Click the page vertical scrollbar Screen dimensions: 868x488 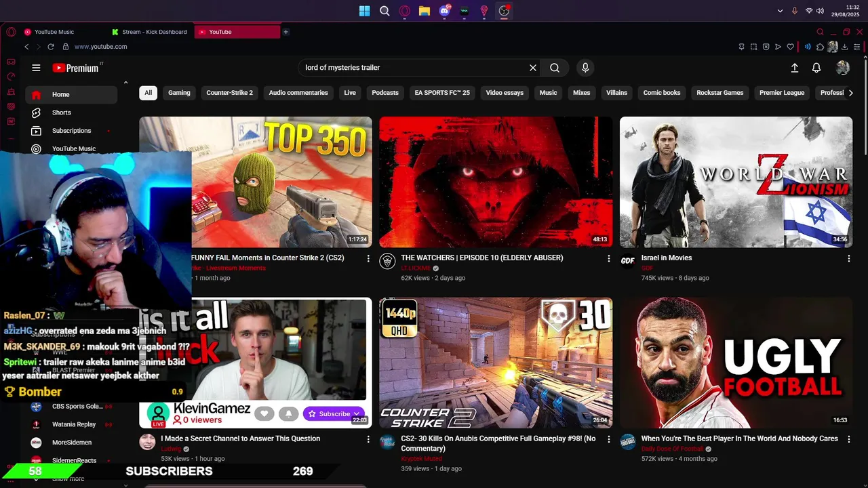click(864, 108)
